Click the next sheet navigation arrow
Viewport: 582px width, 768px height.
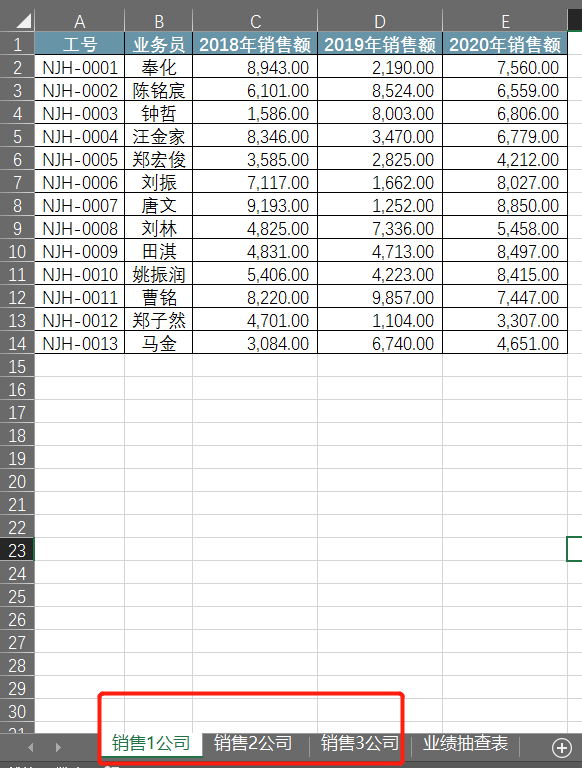click(x=58, y=747)
